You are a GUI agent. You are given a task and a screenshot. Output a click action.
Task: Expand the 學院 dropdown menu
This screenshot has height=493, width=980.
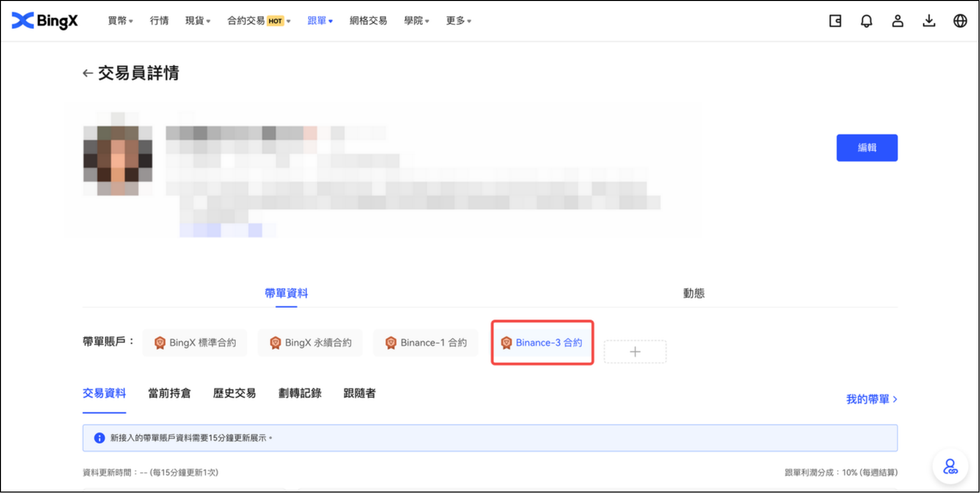click(416, 21)
